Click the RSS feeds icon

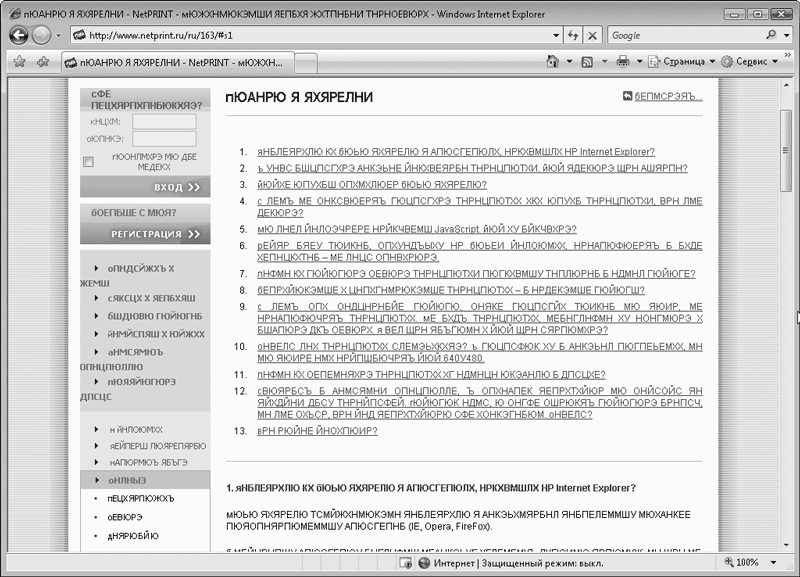click(587, 62)
